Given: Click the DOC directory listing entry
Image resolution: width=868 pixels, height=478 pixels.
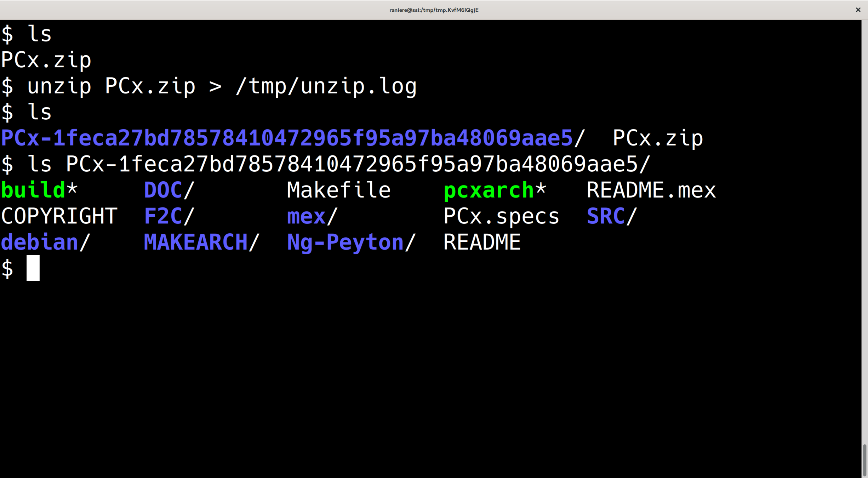Looking at the screenshot, I should coord(163,190).
